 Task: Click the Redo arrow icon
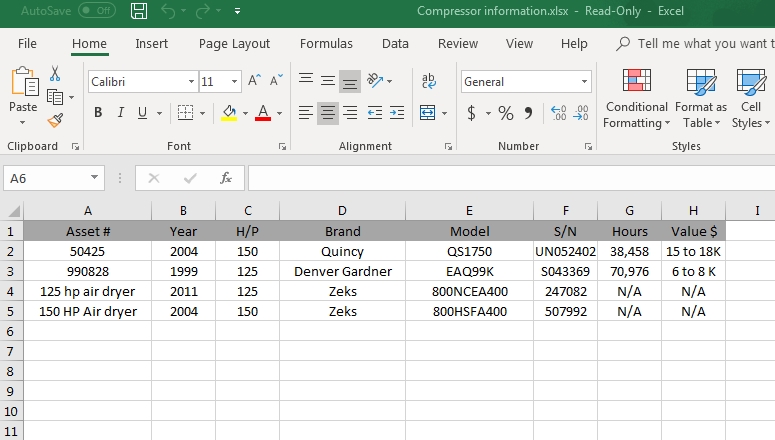pyautogui.click(x=203, y=11)
